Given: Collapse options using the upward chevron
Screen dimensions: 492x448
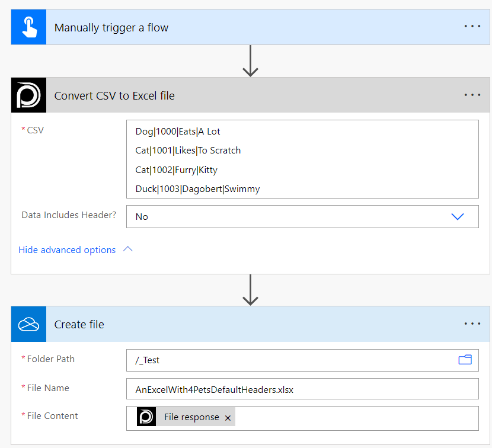Looking at the screenshot, I should (x=127, y=249).
